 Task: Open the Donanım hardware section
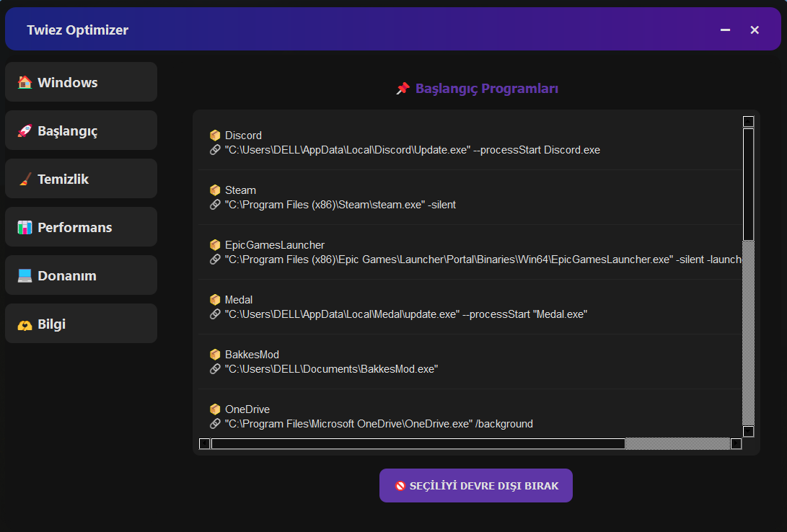(x=82, y=275)
